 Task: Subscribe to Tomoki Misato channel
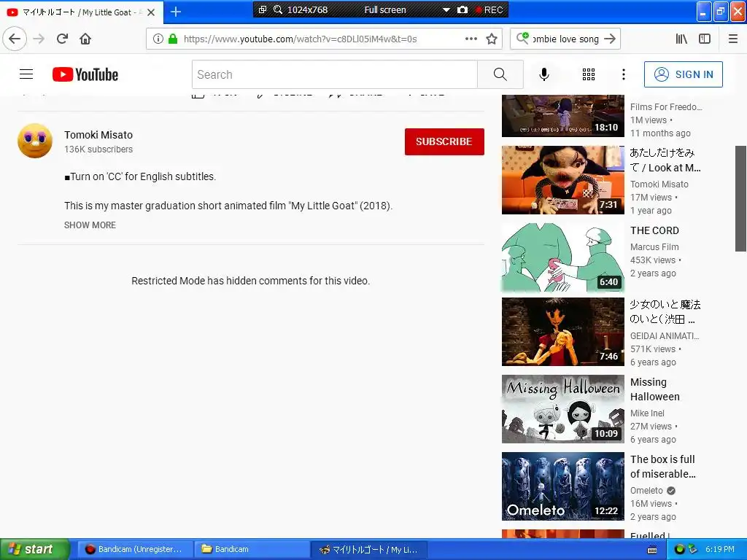(444, 141)
